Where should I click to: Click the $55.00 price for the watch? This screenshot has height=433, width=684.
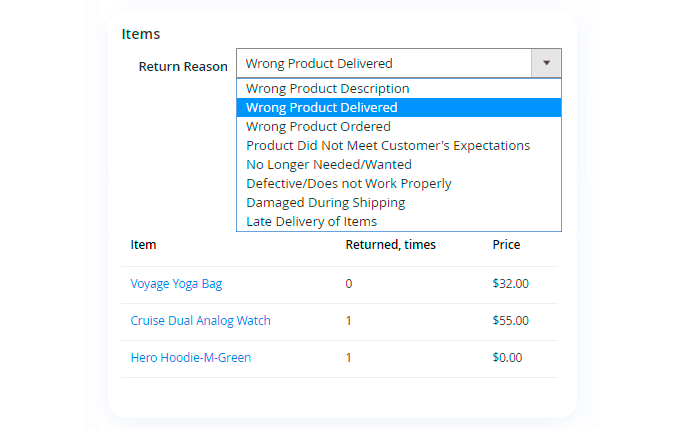[510, 321]
